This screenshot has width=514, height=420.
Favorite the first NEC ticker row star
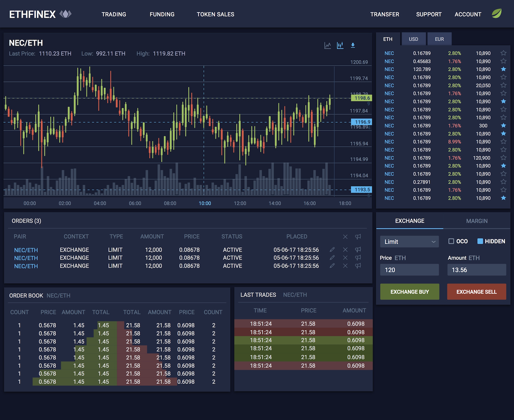503,53
